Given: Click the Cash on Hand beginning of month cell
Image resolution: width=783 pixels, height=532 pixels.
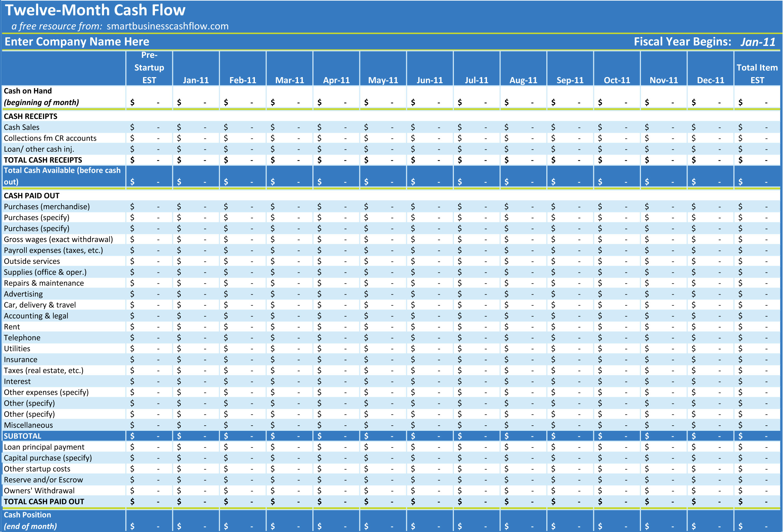Looking at the screenshot, I should [x=62, y=97].
